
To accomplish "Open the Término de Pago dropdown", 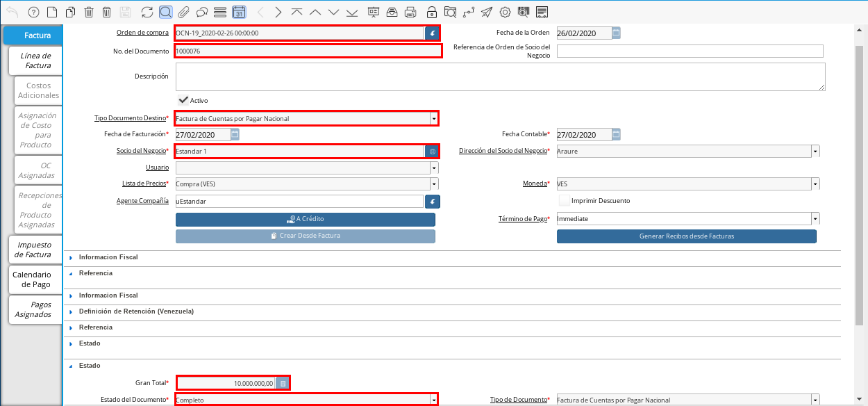I will coord(815,219).
